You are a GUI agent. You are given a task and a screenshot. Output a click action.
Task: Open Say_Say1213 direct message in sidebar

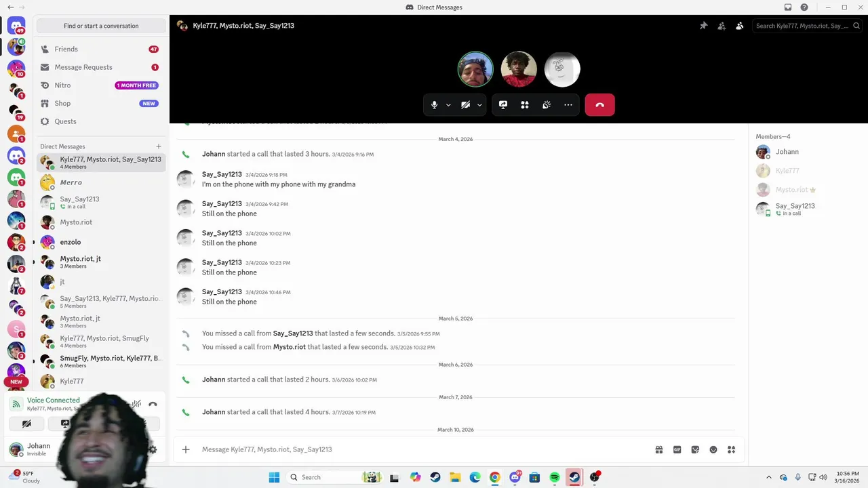tap(101, 202)
